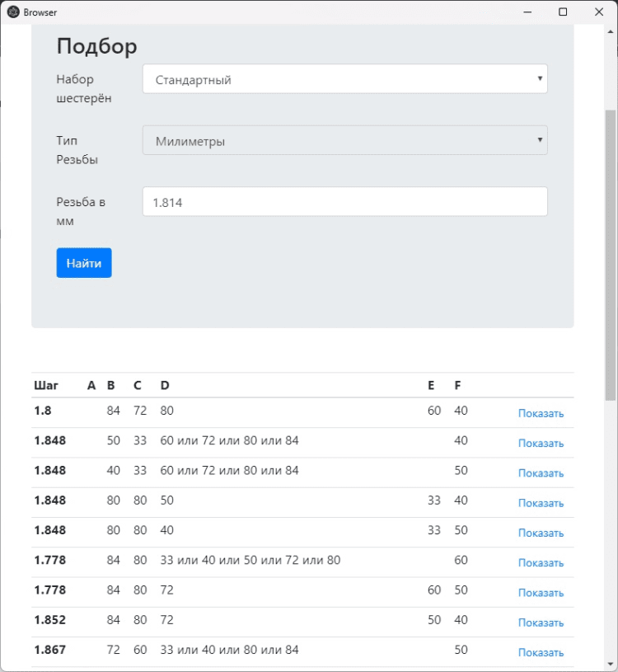Screen dimensions: 618x672
Task: Click Показать for 1.848 row with B 50
Action: pos(541,444)
